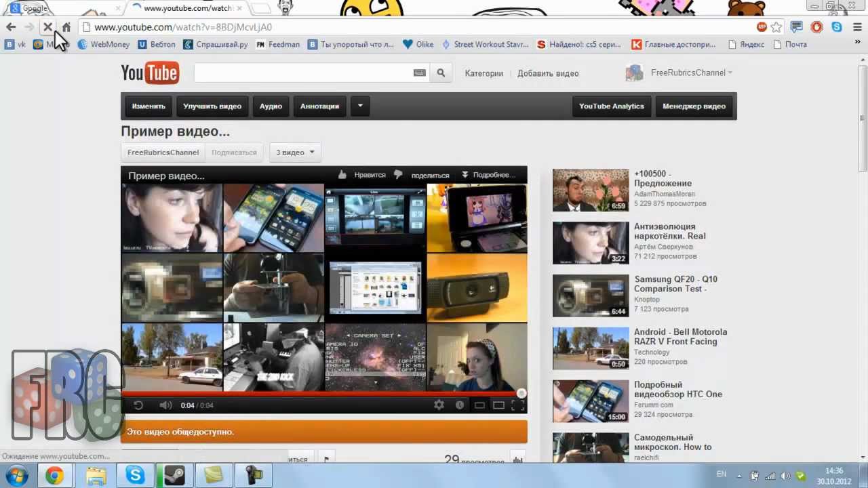Click Добавить видео link
Image resolution: width=868 pixels, height=488 pixels.
pyautogui.click(x=548, y=73)
